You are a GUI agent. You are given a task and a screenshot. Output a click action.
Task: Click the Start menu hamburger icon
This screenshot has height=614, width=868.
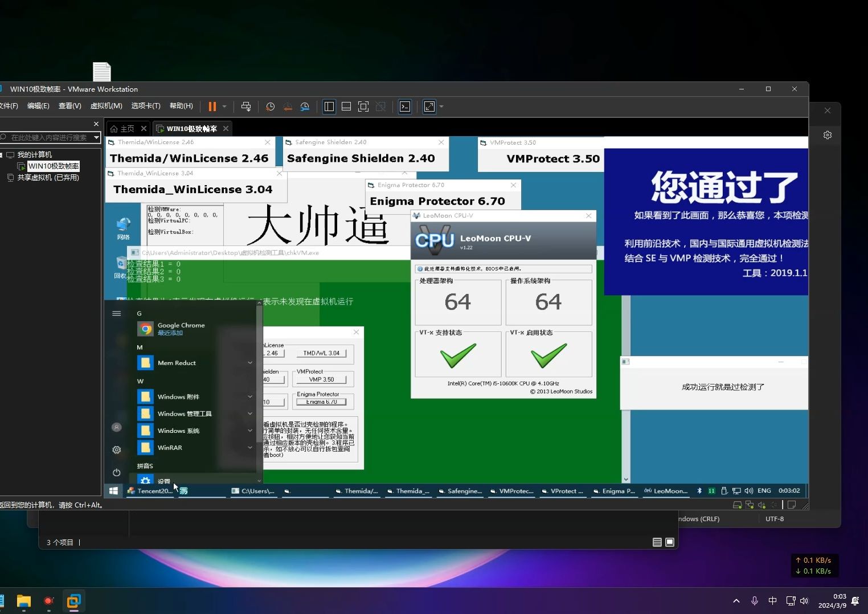(117, 313)
